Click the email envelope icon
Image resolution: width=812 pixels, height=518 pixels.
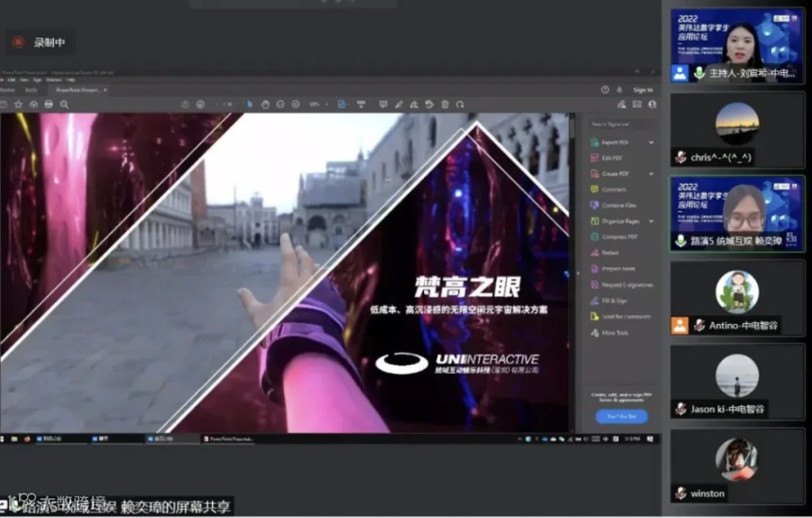point(637,104)
